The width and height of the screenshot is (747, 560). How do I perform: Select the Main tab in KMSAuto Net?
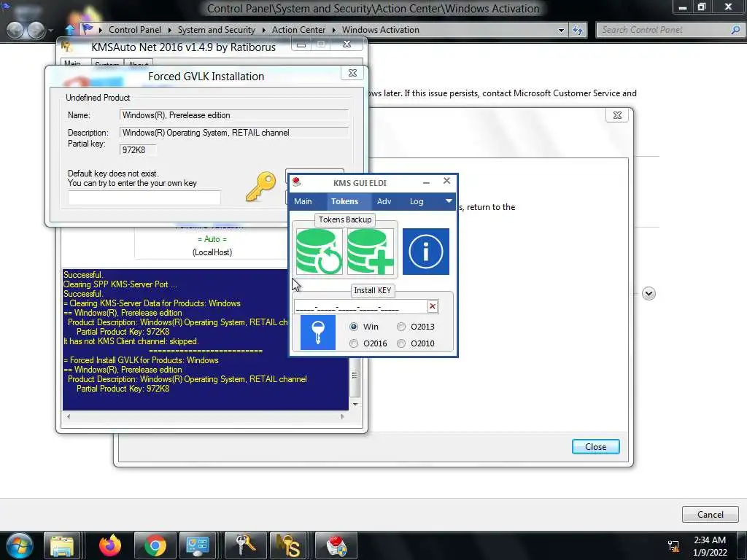(72, 63)
